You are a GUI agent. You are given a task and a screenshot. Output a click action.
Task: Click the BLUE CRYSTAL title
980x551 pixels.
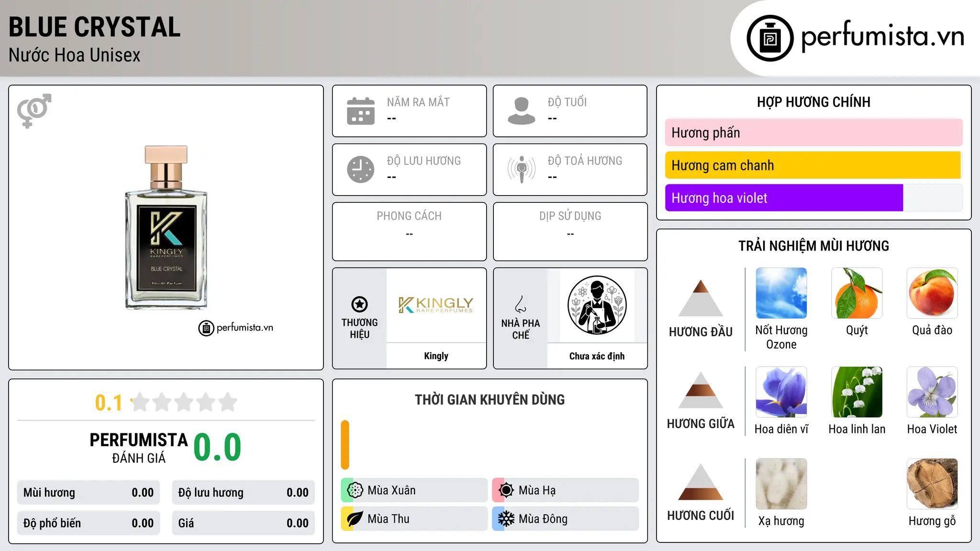coord(95,27)
